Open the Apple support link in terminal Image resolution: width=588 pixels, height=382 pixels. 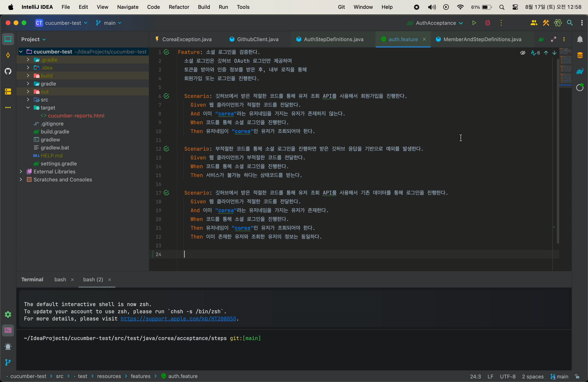pyautogui.click(x=178, y=319)
